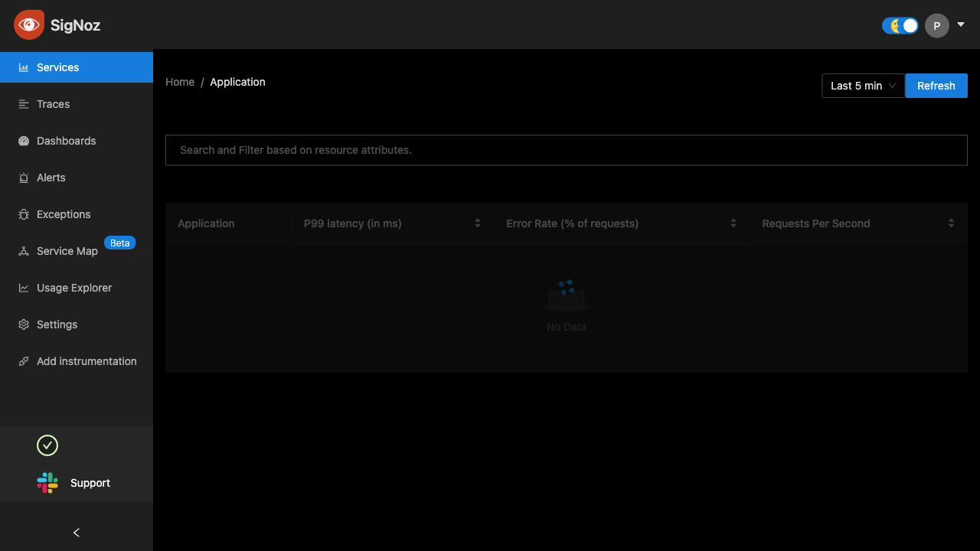The height and width of the screenshot is (551, 980).
Task: Open Traces in the sidebar
Action: 53,104
